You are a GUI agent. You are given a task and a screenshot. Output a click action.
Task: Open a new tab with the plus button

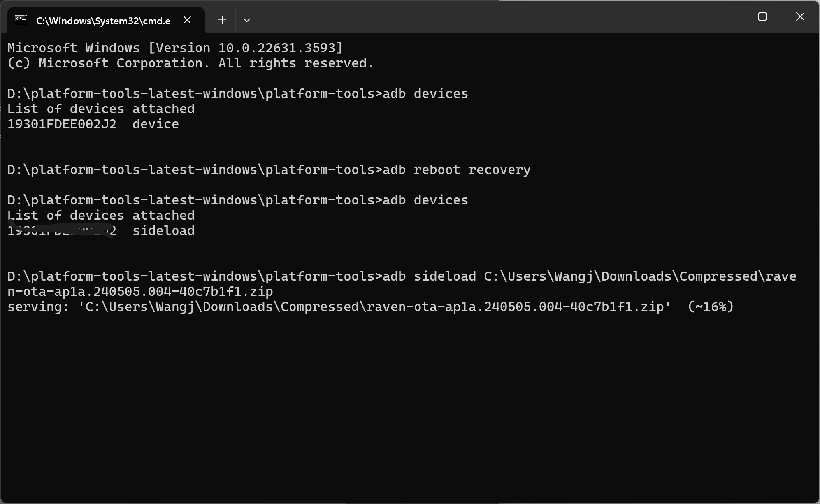click(222, 20)
